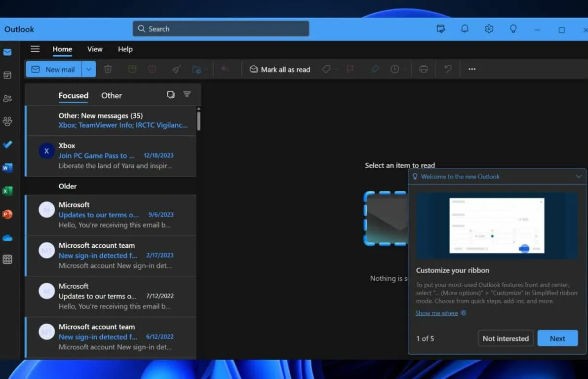This screenshot has width=588, height=379.
Task: Switch to the View ribbon tab
Action: (95, 49)
